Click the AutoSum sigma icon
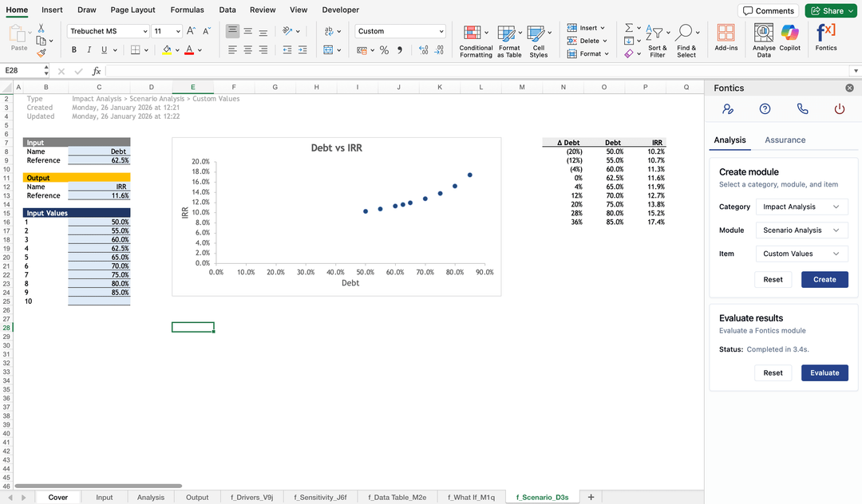The width and height of the screenshot is (862, 504). [630, 27]
